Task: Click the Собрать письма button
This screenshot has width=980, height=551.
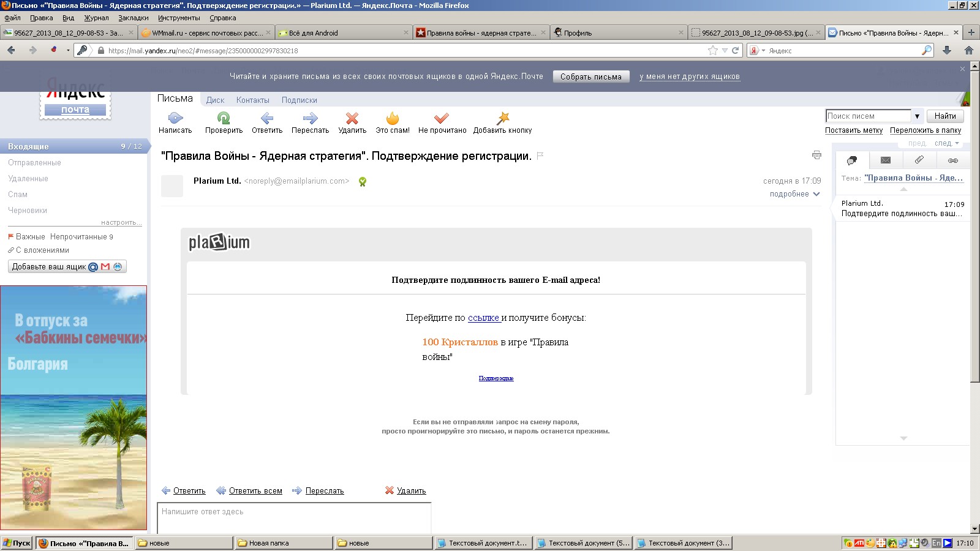Action: pyautogui.click(x=591, y=77)
